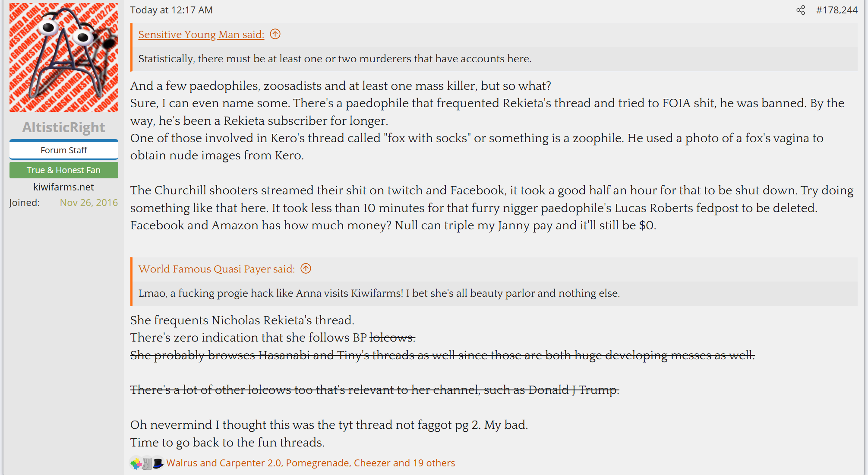868x475 pixels.
Task: Click the kiwifarms.net user title
Action: coord(64,187)
